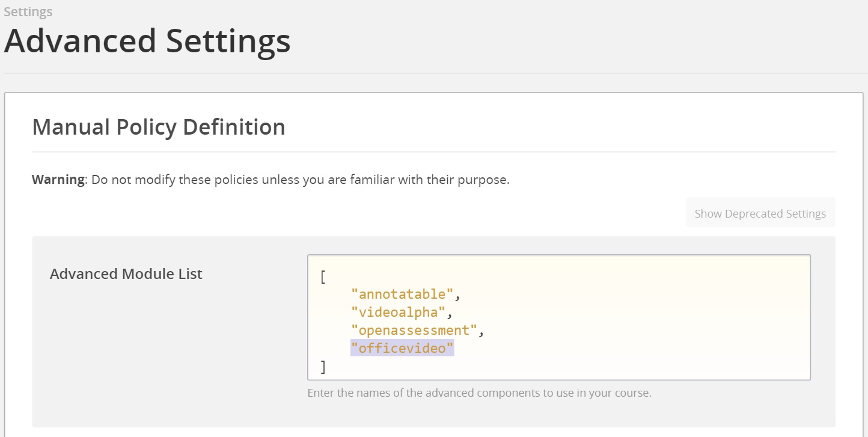Click the Advanced Settings page title
Screen dimensions: 868x437
pos(147,41)
